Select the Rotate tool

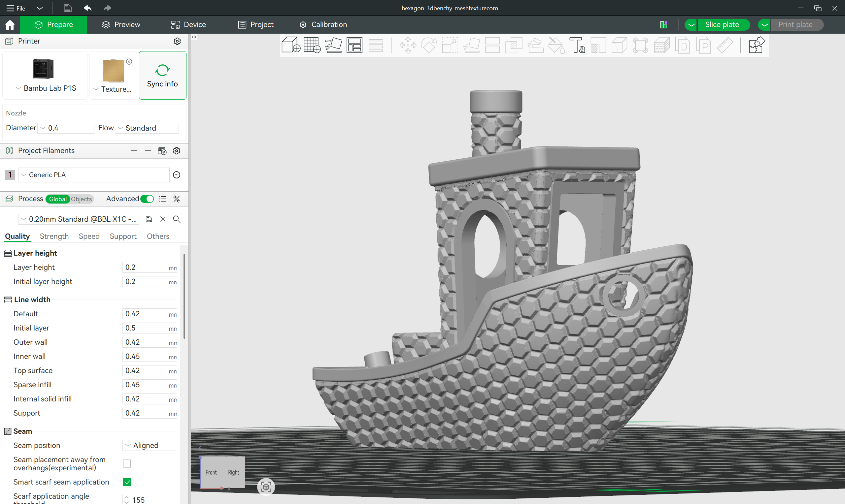tap(429, 45)
